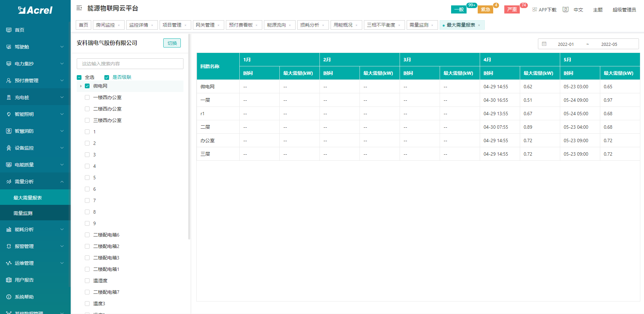Click the 报警管理 alarm icon
Viewport: 644px width, 314px height.
[x=9, y=246]
